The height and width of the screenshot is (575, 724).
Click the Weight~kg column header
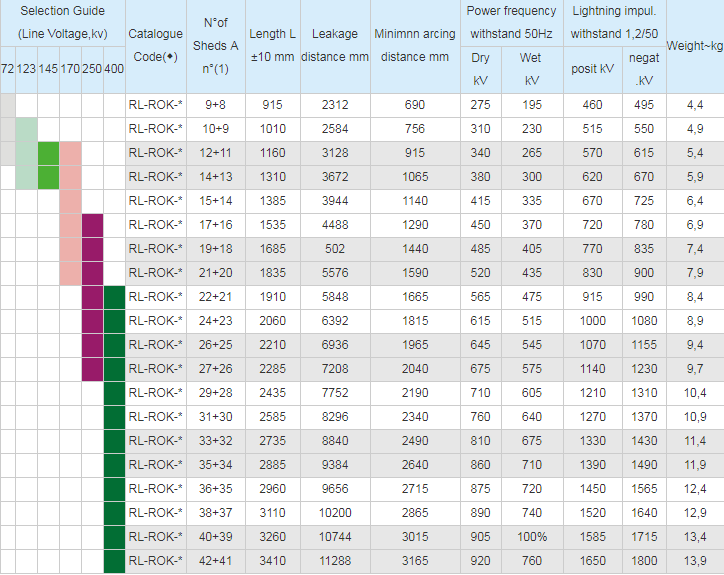[x=694, y=46]
